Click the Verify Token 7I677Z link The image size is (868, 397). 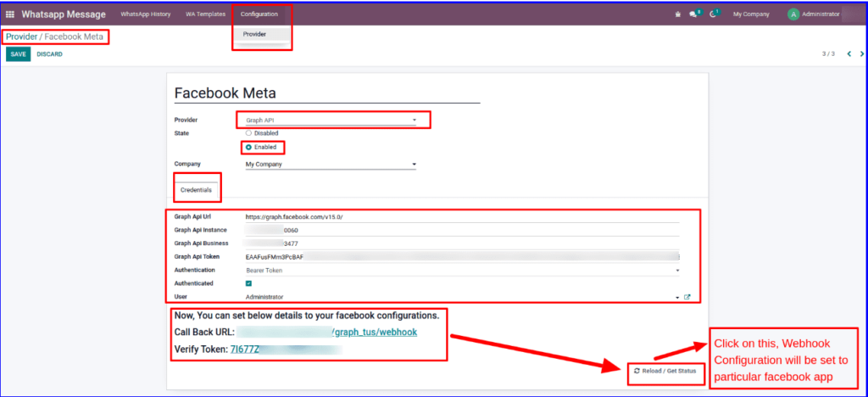click(246, 350)
